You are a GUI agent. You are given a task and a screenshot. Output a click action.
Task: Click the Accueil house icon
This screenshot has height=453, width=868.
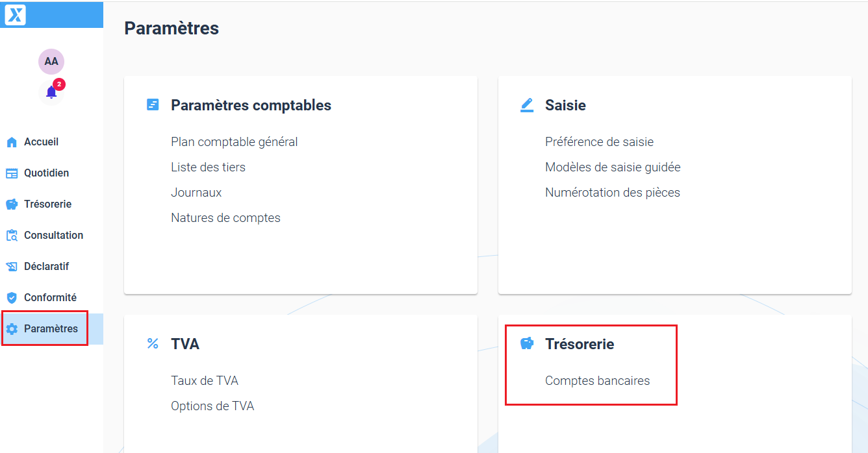tap(12, 142)
